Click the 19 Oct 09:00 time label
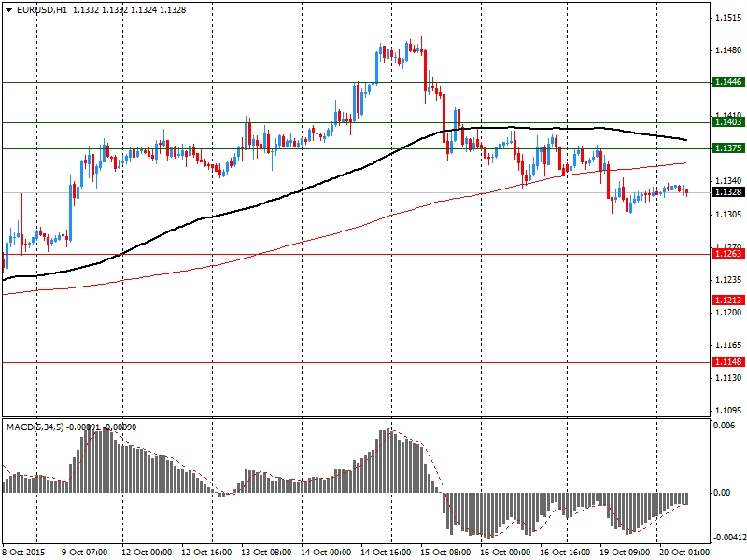Viewport: 747px width, 560px height. tap(625, 553)
